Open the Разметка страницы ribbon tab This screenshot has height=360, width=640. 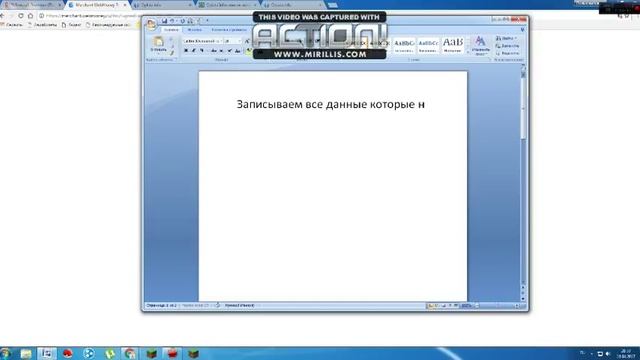tap(229, 30)
